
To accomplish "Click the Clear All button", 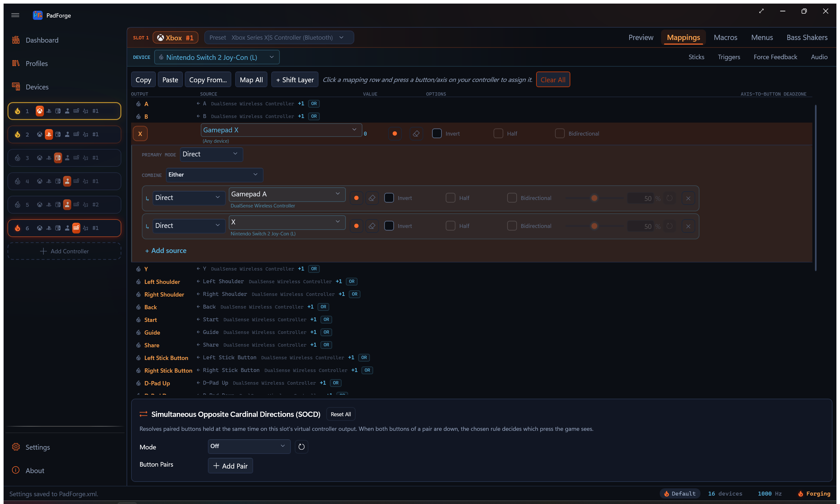I will (x=553, y=79).
